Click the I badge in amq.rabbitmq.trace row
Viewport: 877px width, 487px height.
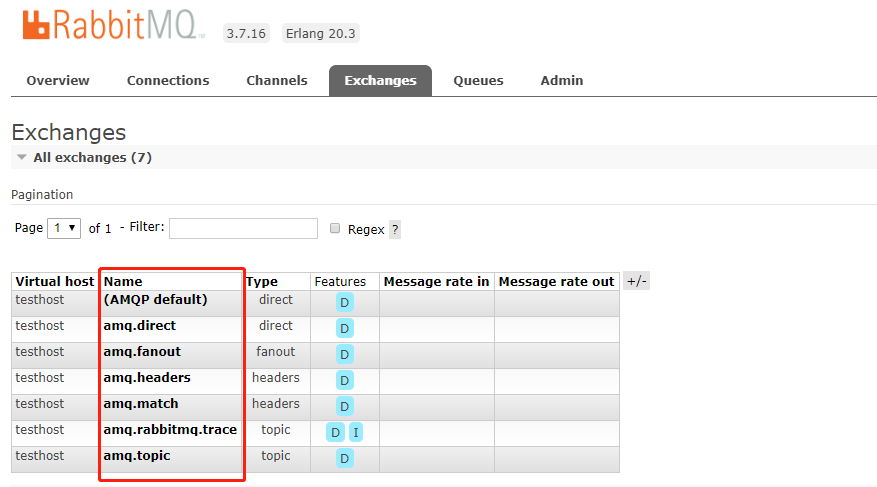[356, 432]
